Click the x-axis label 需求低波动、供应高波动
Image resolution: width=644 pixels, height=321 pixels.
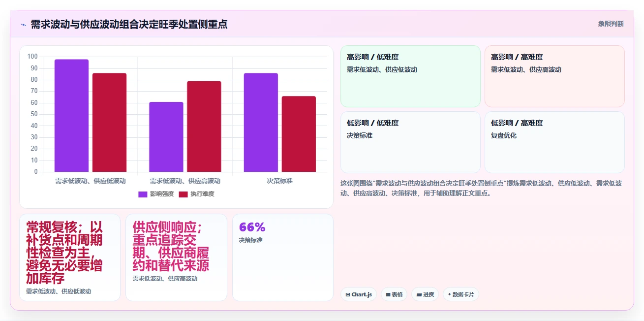[x=185, y=181]
